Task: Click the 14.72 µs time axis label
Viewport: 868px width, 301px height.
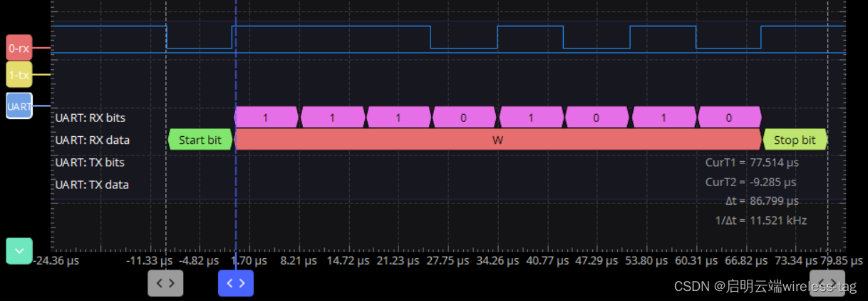Action: point(349,261)
